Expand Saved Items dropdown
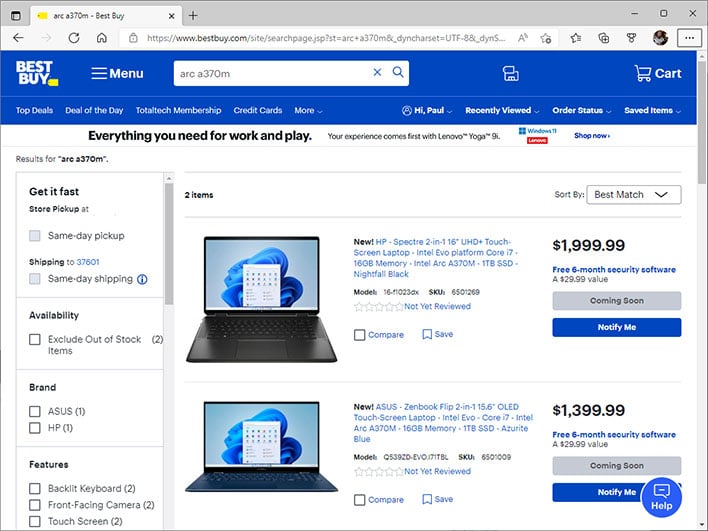The height and width of the screenshot is (531, 708). pyautogui.click(x=652, y=111)
